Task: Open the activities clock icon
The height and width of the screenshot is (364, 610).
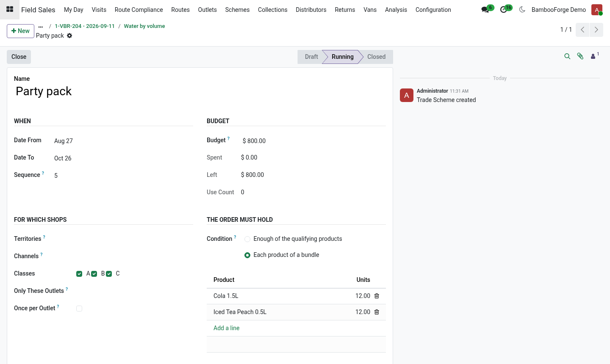Action: [504, 10]
